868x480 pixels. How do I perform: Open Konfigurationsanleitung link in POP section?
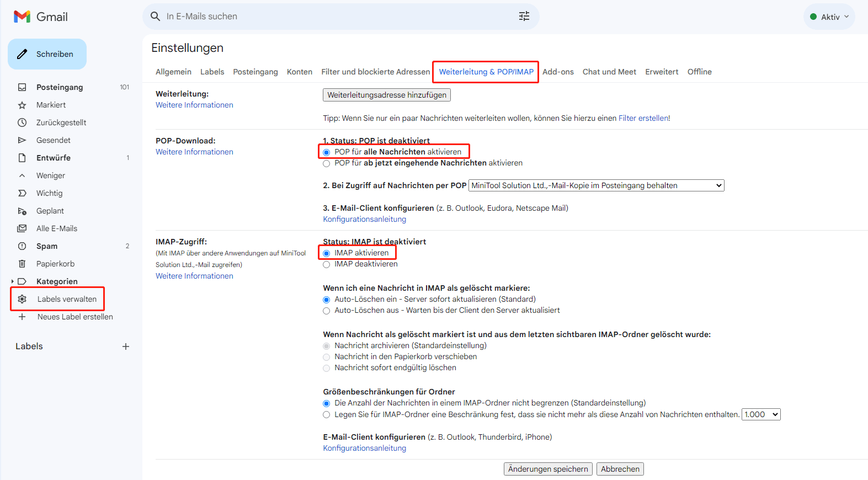coord(364,219)
